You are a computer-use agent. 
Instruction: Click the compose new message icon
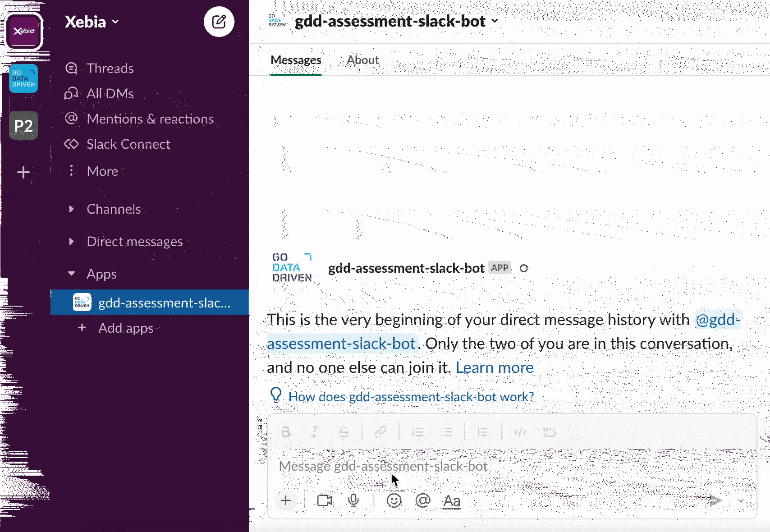click(219, 22)
